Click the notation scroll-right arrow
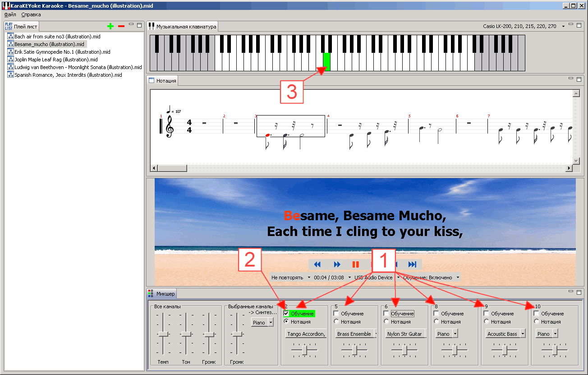The image size is (588, 375). pyautogui.click(x=569, y=168)
